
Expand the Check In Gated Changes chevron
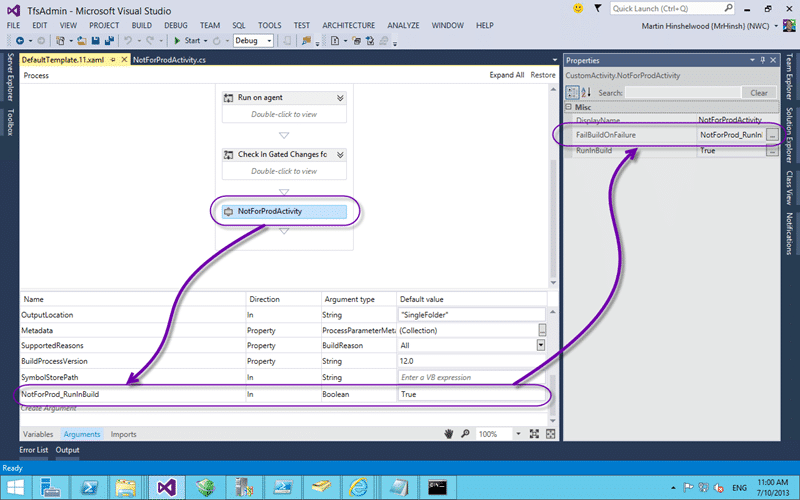[340, 154]
